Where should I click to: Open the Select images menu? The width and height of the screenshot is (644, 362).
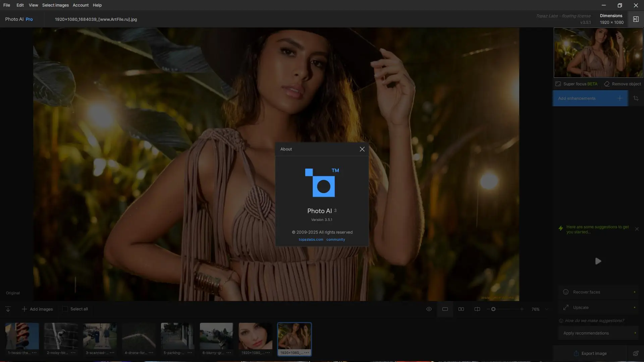[x=55, y=5]
